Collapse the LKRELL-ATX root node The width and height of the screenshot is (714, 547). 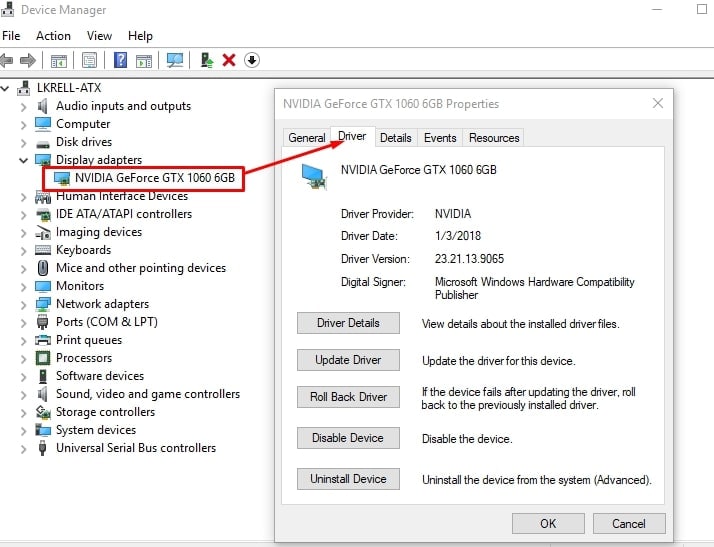point(5,88)
